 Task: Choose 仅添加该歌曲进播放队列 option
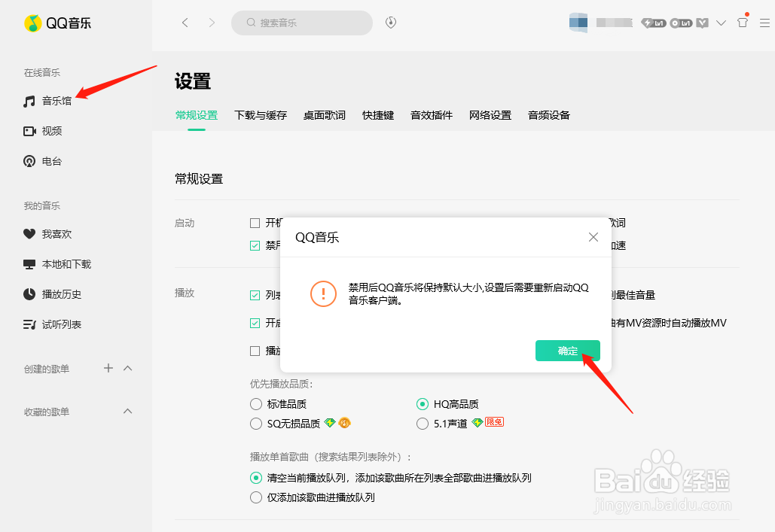click(256, 497)
